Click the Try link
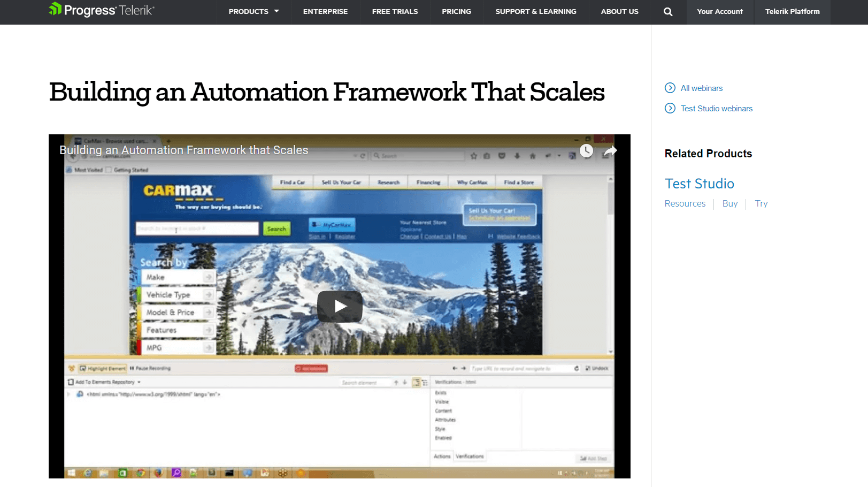This screenshot has height=487, width=868. (761, 203)
